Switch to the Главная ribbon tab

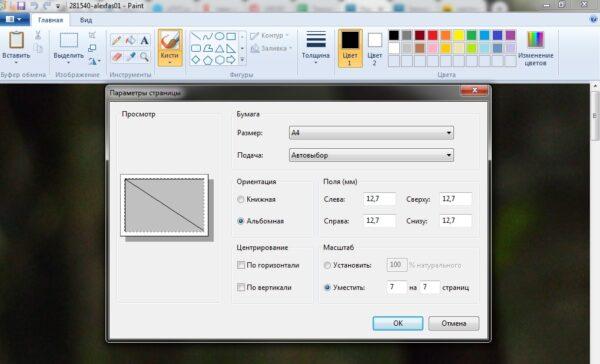[51, 20]
